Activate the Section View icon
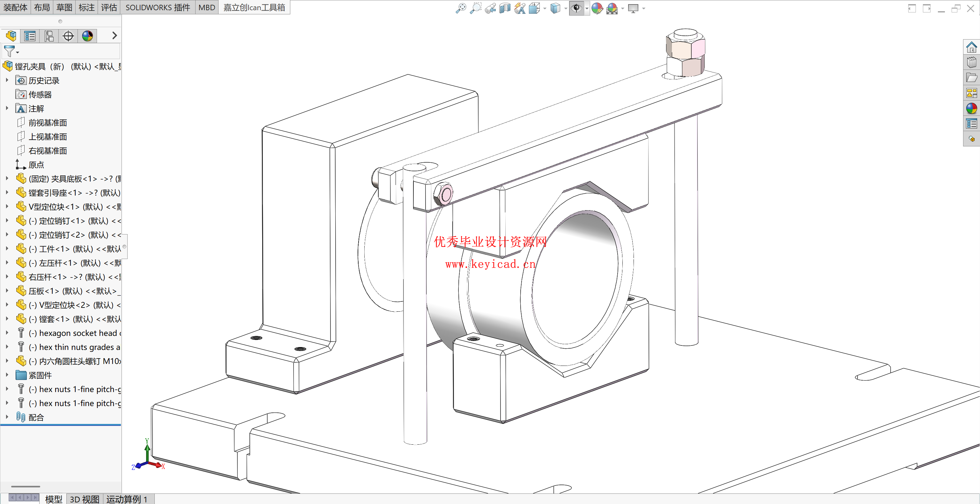Viewport: 980px width, 504px height. coord(505,8)
